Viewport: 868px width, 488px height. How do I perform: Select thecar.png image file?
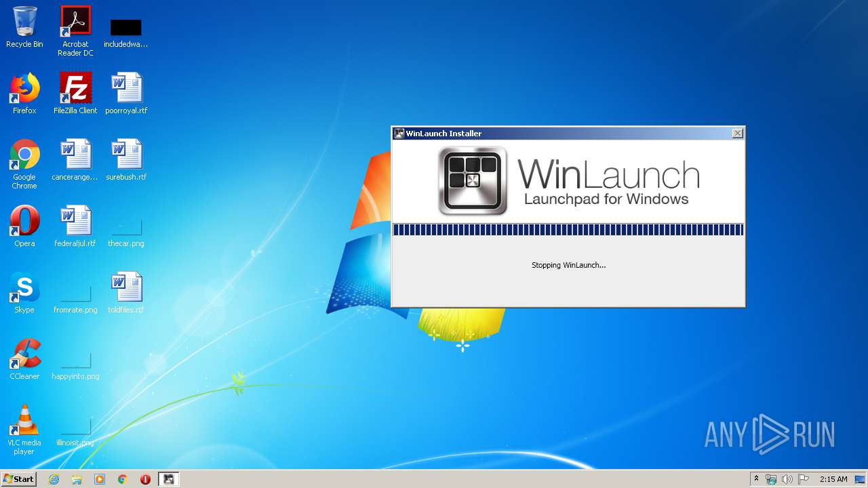(x=126, y=232)
